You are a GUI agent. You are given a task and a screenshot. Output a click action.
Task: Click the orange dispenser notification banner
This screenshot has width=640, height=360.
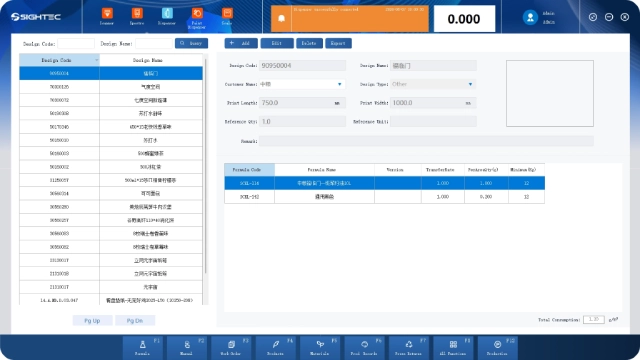tap(350, 18)
